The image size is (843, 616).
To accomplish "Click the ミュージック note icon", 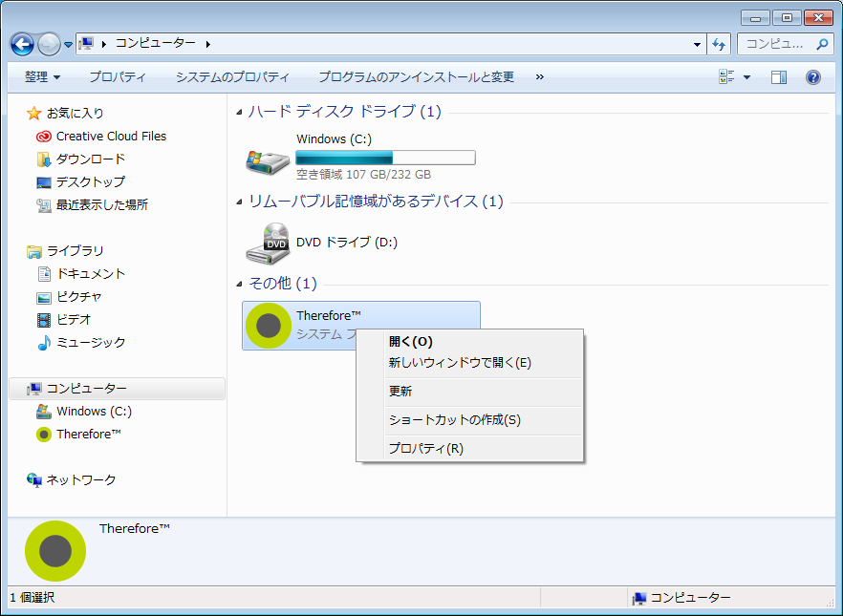I will pos(44,343).
